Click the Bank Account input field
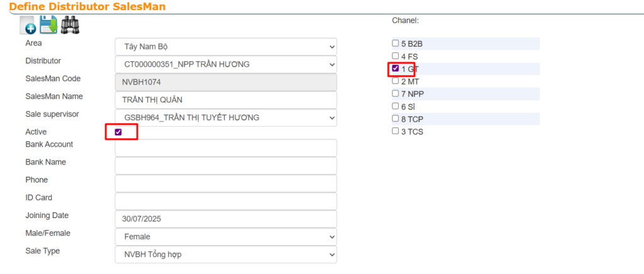The width and height of the screenshot is (644, 274). (226, 148)
